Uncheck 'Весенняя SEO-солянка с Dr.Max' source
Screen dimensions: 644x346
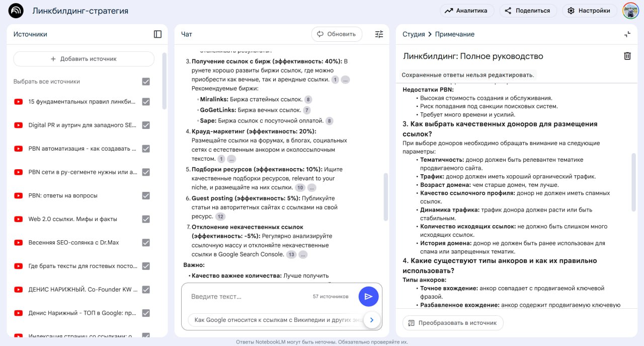146,242
